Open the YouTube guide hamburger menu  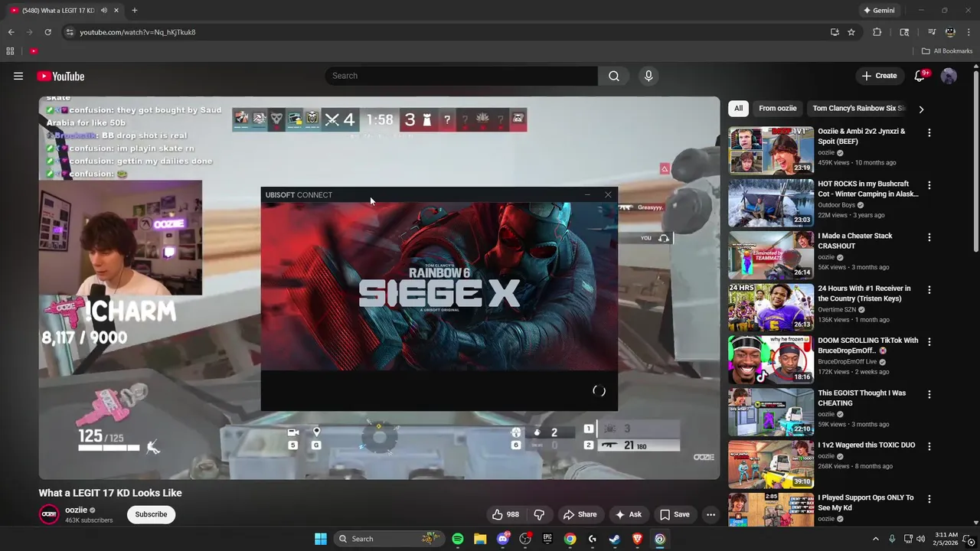[18, 76]
